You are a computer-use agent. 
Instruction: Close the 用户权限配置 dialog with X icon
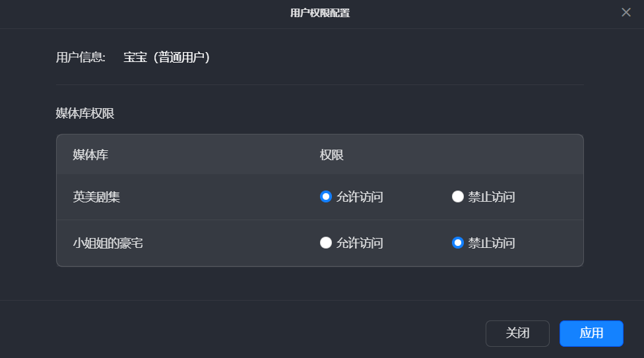[626, 13]
